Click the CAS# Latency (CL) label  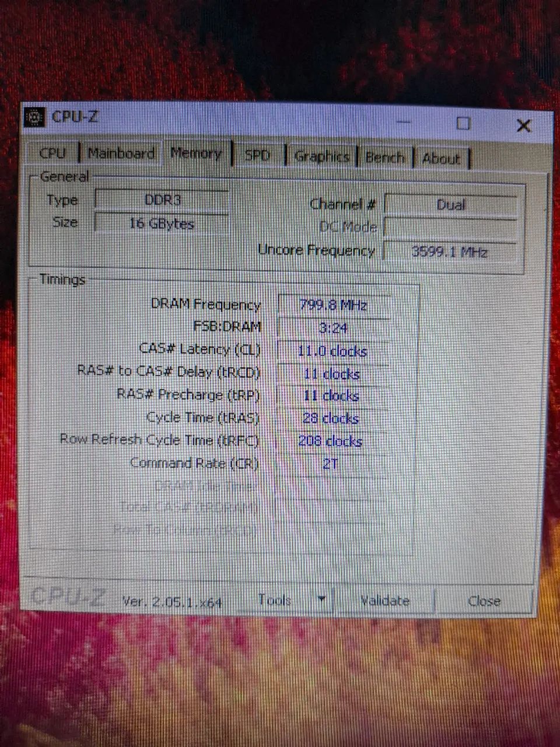point(199,350)
